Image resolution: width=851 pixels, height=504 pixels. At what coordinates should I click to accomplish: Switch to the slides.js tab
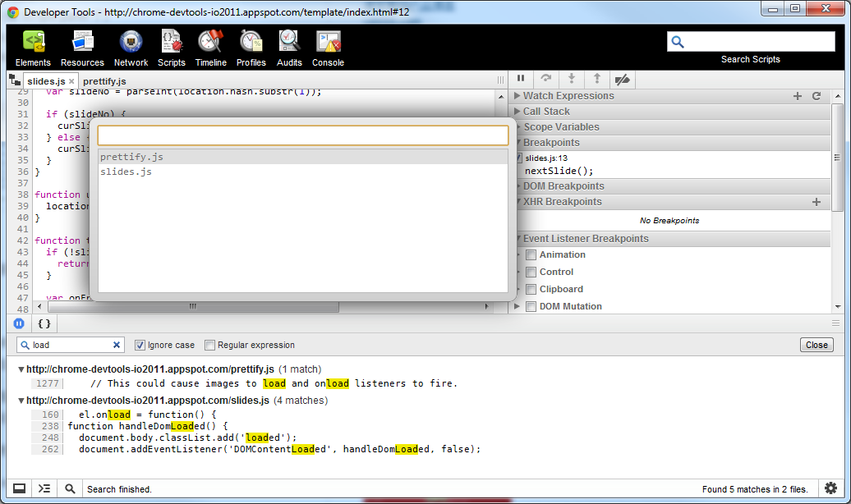point(46,81)
